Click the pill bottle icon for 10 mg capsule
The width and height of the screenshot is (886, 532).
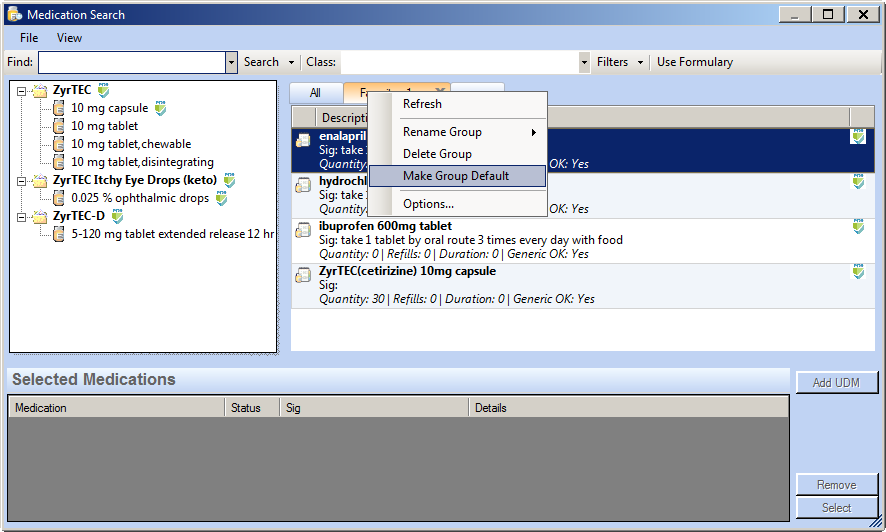[59, 108]
